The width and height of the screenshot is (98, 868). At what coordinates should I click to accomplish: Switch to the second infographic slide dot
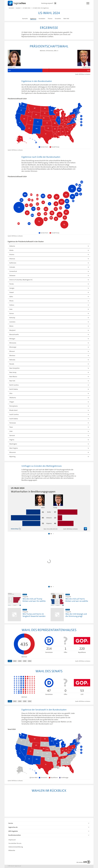[x=51, y=534]
